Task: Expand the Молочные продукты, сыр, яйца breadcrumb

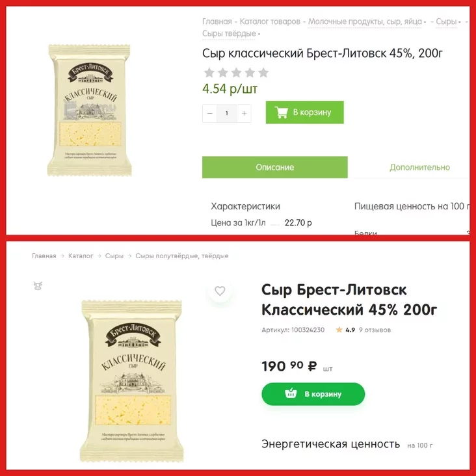Action: 367,21
